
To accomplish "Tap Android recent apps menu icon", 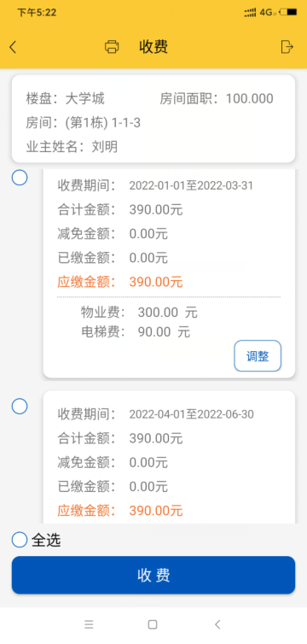I will coord(89,624).
